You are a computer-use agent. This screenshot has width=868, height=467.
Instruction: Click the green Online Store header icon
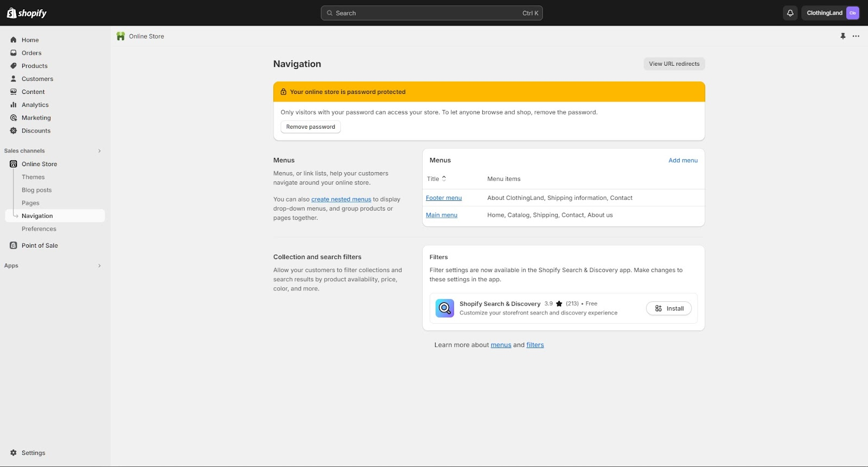(x=120, y=36)
